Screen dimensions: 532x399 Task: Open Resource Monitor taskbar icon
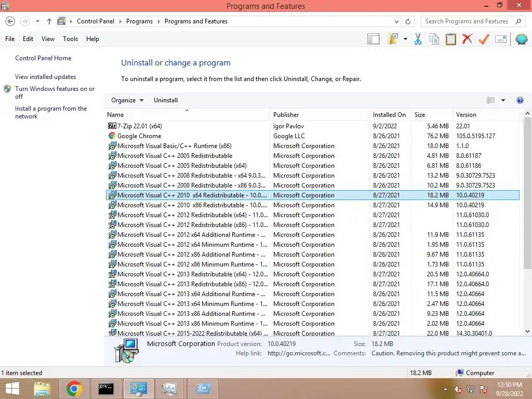(x=169, y=389)
